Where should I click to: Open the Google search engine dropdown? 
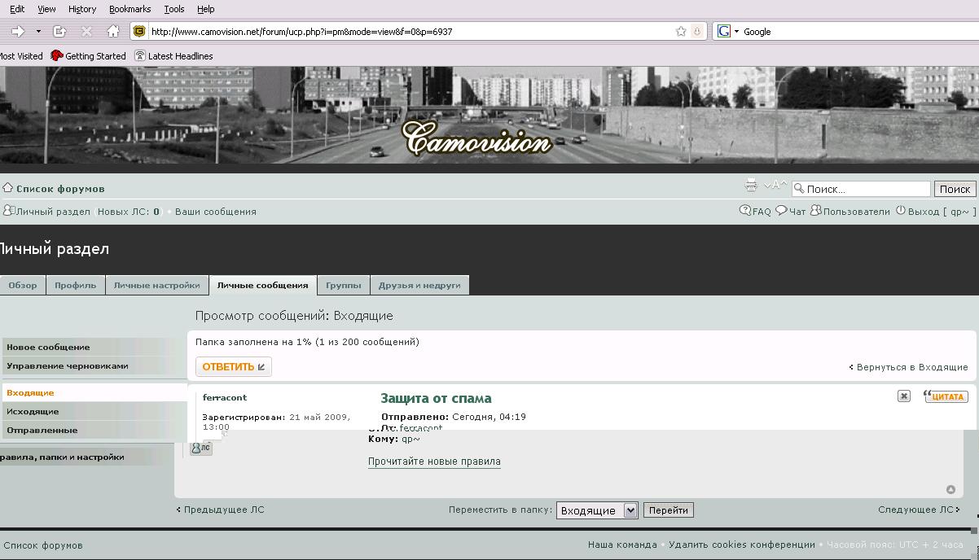click(727, 31)
